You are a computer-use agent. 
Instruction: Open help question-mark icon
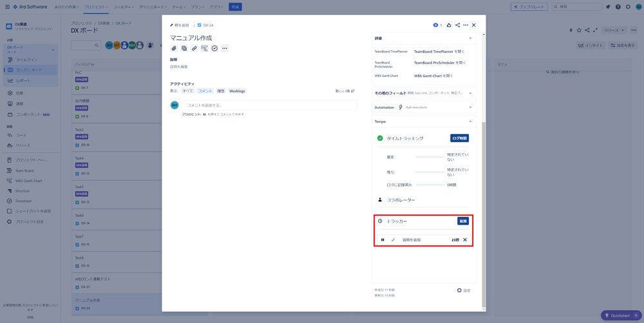[x=618, y=6]
